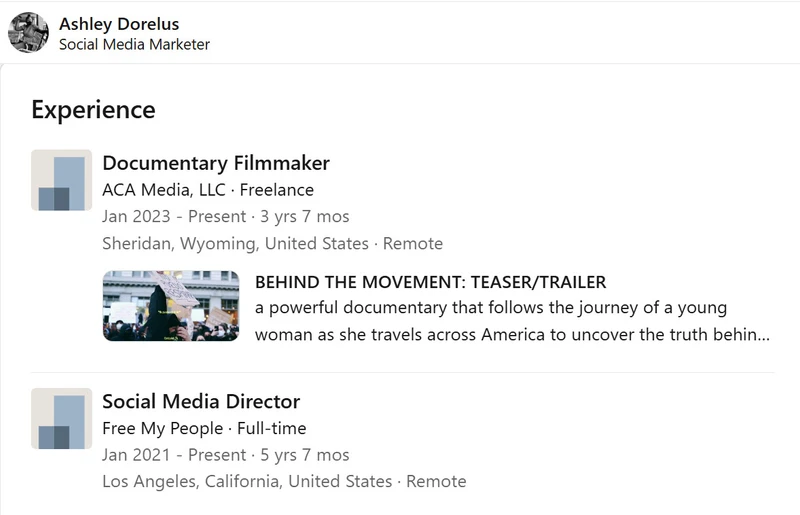The width and height of the screenshot is (800, 515).
Task: Click the Experience section heading
Action: [x=93, y=109]
